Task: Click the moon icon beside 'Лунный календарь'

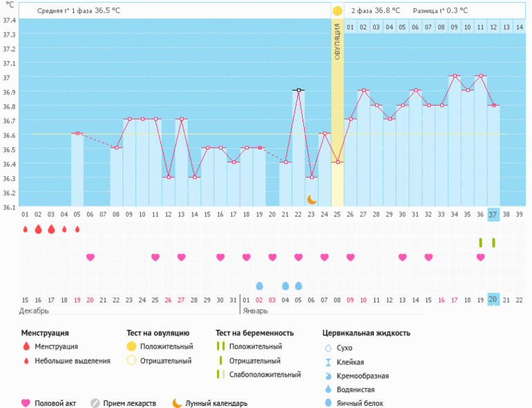Action: pos(178,403)
